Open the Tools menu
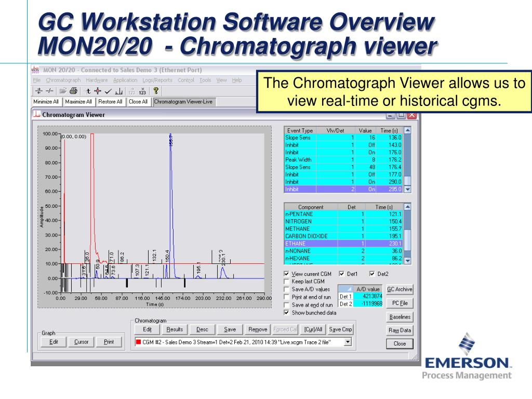The width and height of the screenshot is (532, 399). tap(205, 80)
